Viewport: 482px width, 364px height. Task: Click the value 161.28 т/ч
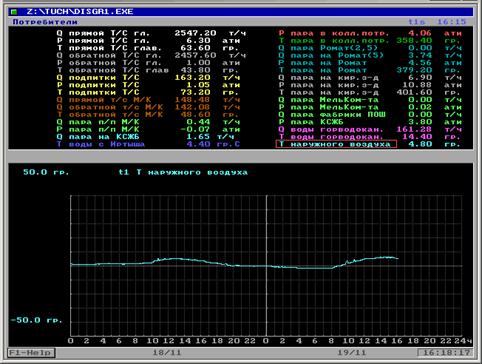point(429,129)
